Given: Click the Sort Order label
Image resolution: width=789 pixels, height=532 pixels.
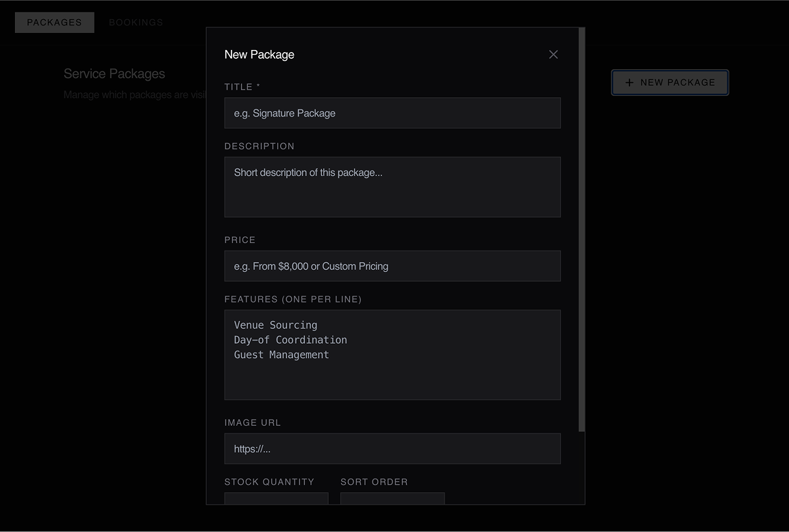Looking at the screenshot, I should click(x=374, y=482).
